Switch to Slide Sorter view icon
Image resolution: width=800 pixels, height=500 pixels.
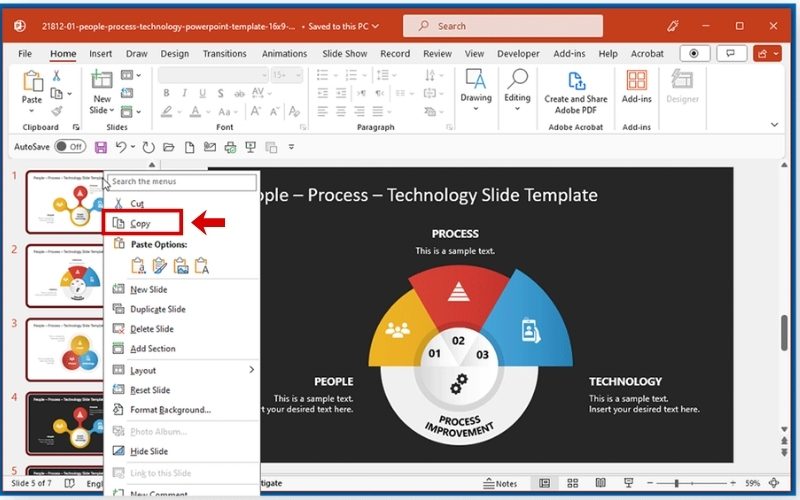(x=572, y=483)
